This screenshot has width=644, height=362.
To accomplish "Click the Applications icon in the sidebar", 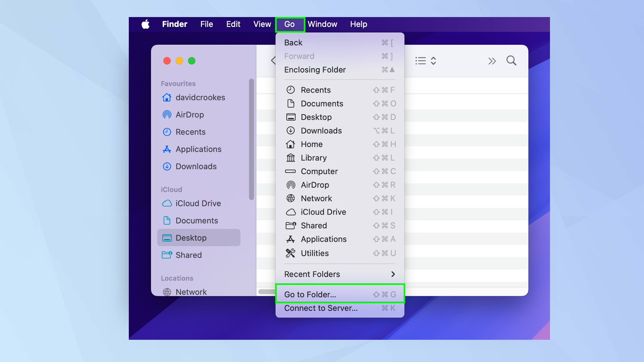I will (167, 149).
